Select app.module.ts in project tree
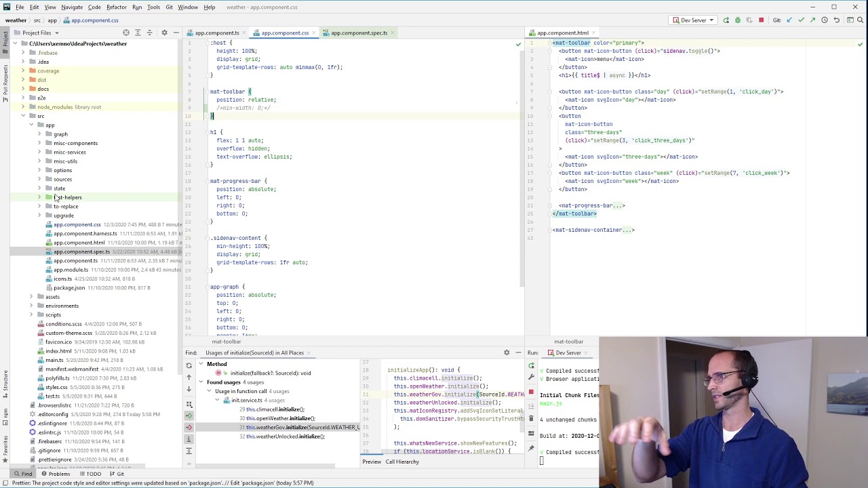Image resolution: width=868 pixels, height=488 pixels. pyautogui.click(x=71, y=270)
